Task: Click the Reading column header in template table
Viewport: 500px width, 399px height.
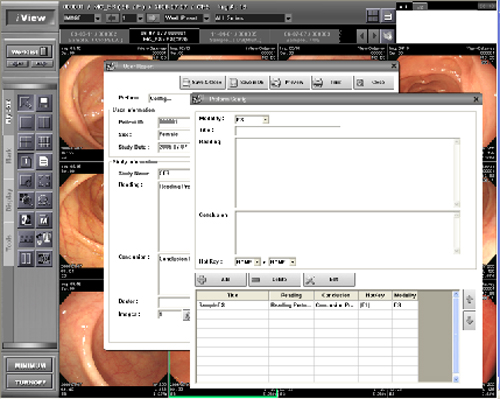Action: (291, 295)
